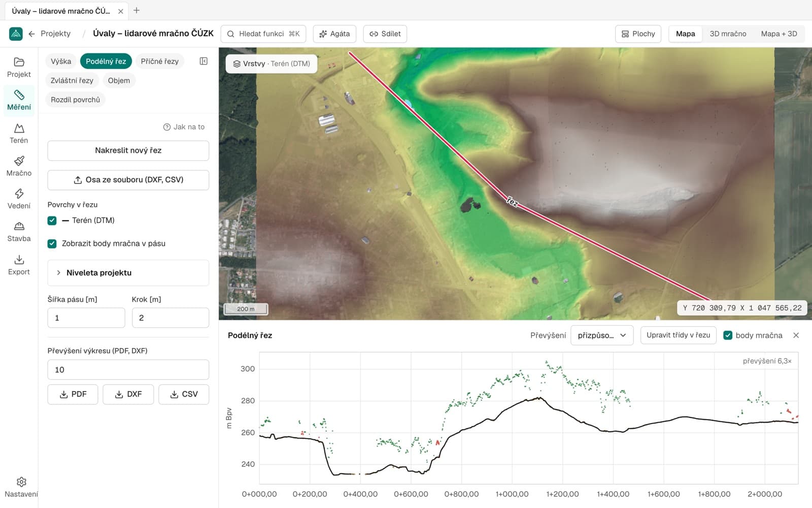This screenshot has width=812, height=508.
Task: Switch to the 3D mračno view tab
Action: click(728, 34)
